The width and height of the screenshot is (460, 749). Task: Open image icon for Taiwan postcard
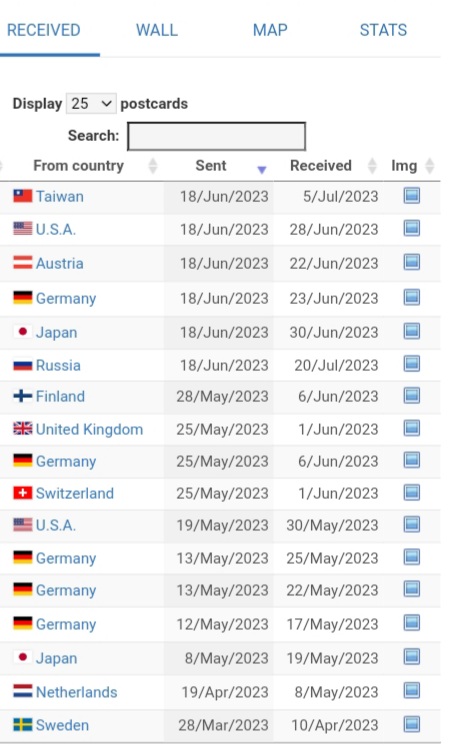click(412, 196)
